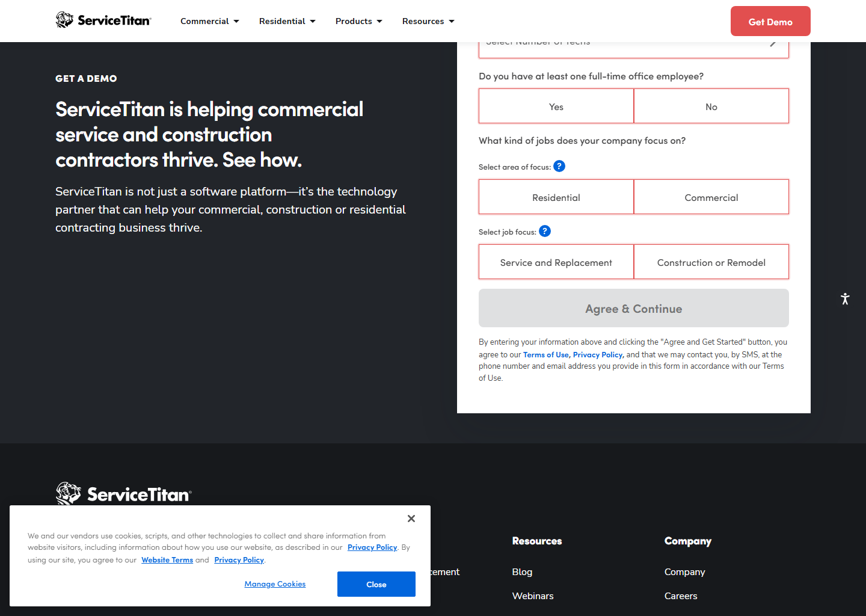Open Website Terms link in cookie banner
866x616 pixels.
[x=167, y=560]
